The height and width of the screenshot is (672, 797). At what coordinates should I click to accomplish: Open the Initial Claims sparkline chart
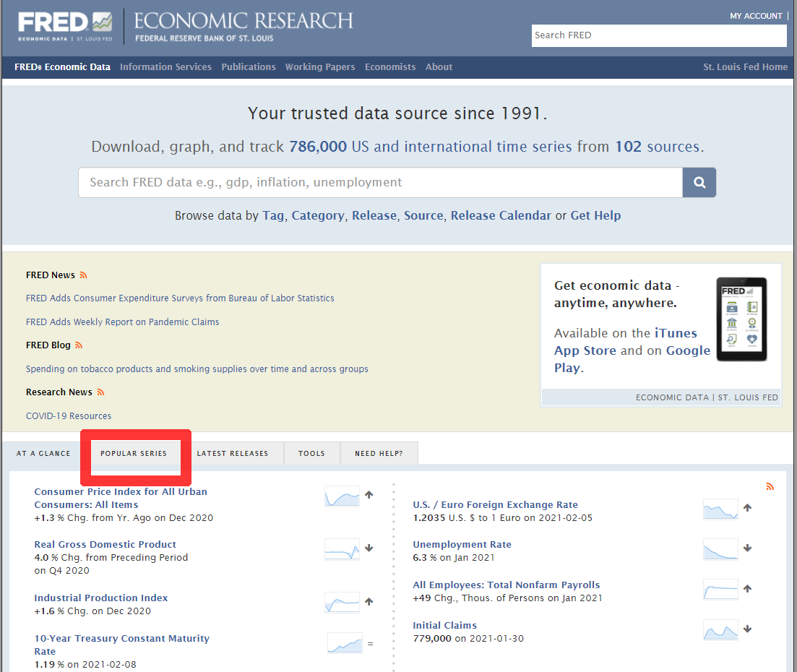point(720,630)
